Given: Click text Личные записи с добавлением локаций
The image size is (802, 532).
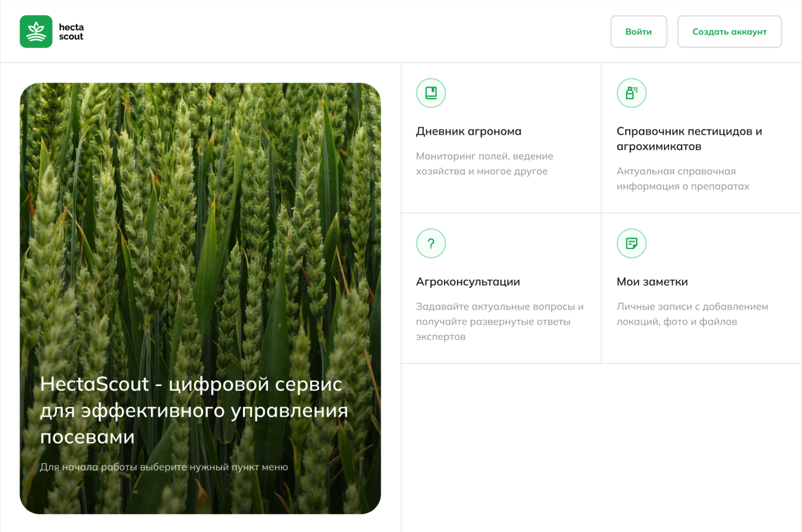Looking at the screenshot, I should pyautogui.click(x=692, y=314).
